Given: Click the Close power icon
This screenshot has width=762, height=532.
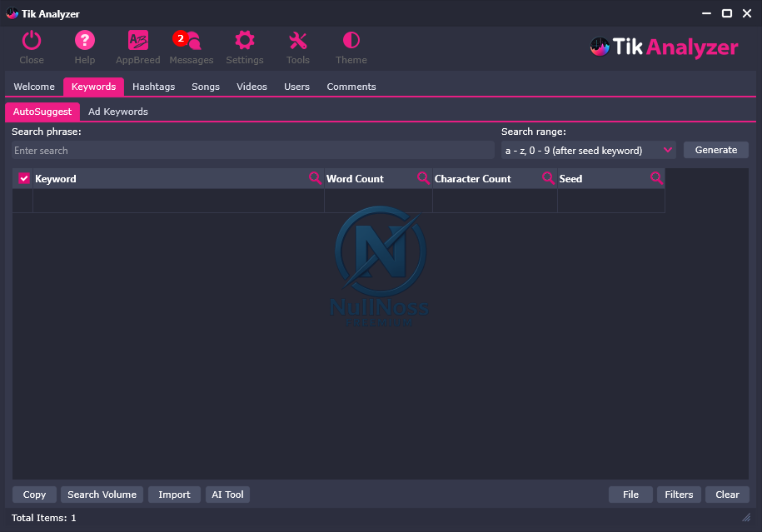Looking at the screenshot, I should [x=31, y=38].
